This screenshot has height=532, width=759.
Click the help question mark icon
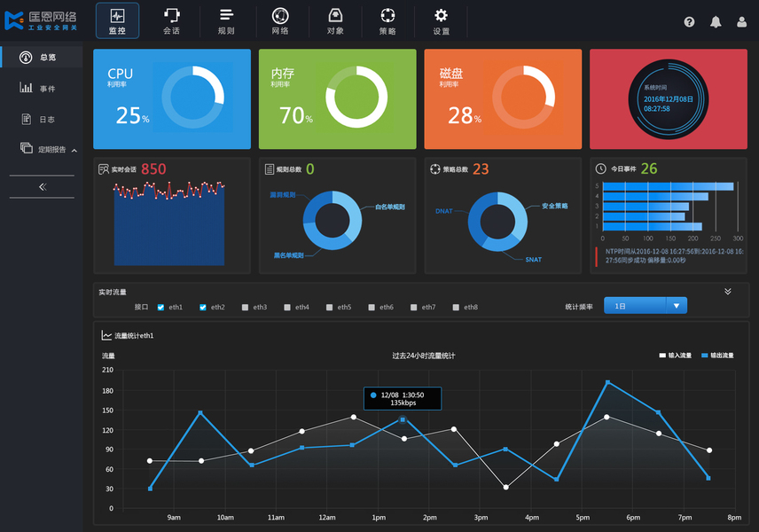[689, 22]
